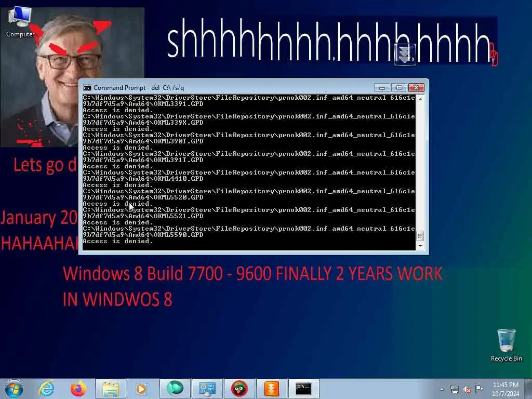
Task: Minimize the Command Prompt window
Action: click(x=382, y=88)
